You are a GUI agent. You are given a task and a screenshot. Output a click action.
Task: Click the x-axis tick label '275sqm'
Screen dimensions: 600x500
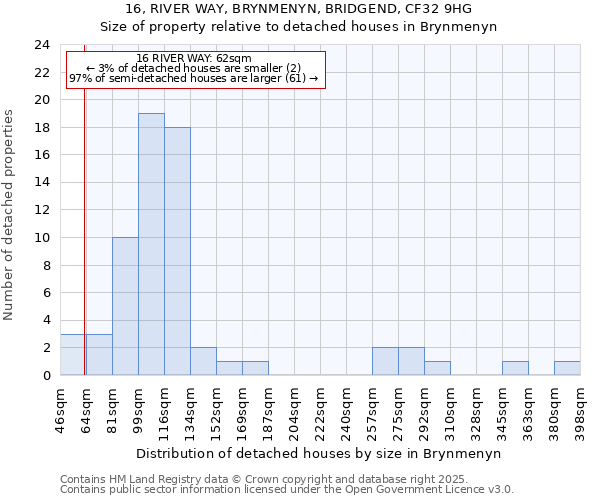point(398,415)
